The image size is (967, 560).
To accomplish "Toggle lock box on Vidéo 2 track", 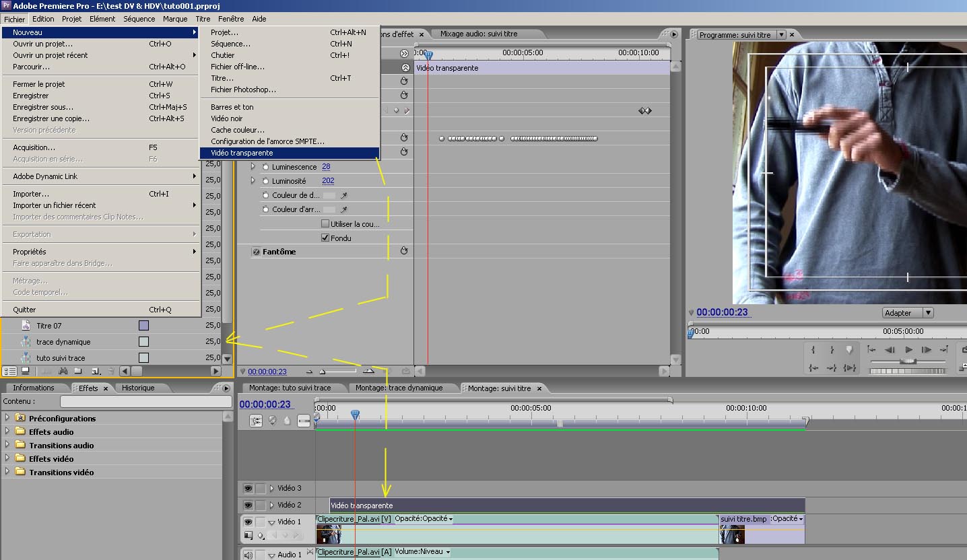I will point(260,505).
